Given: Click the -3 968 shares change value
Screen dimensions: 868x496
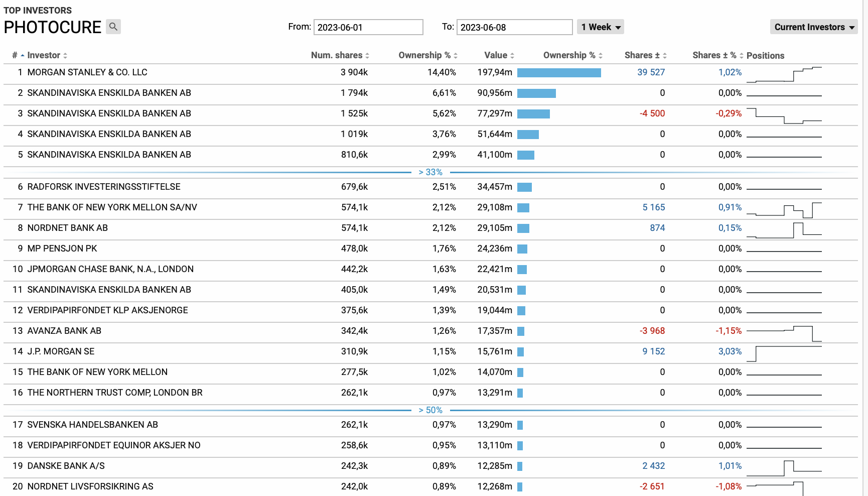Looking at the screenshot, I should [x=652, y=331].
